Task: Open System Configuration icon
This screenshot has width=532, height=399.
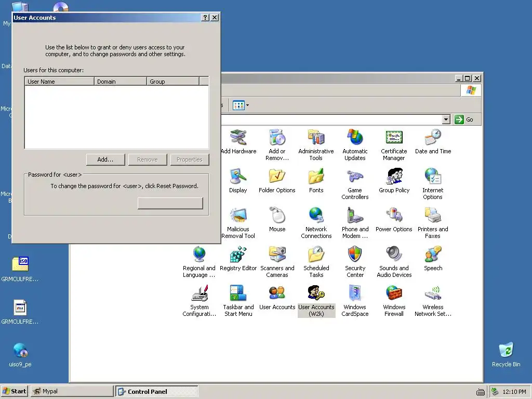Action: click(199, 293)
